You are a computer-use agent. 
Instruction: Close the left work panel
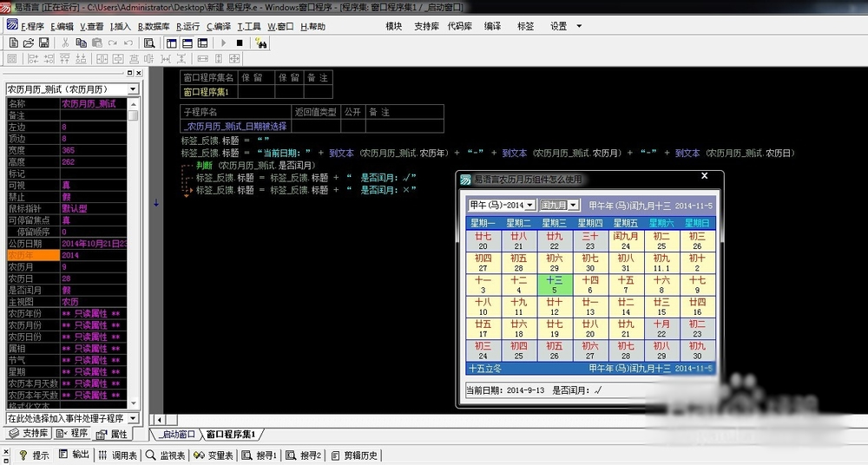(x=139, y=73)
